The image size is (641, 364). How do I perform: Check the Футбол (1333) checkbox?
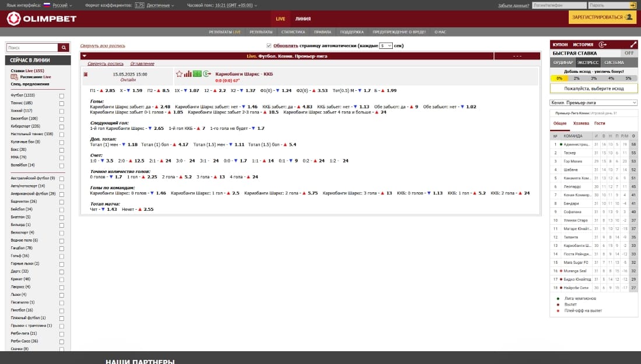point(62,96)
